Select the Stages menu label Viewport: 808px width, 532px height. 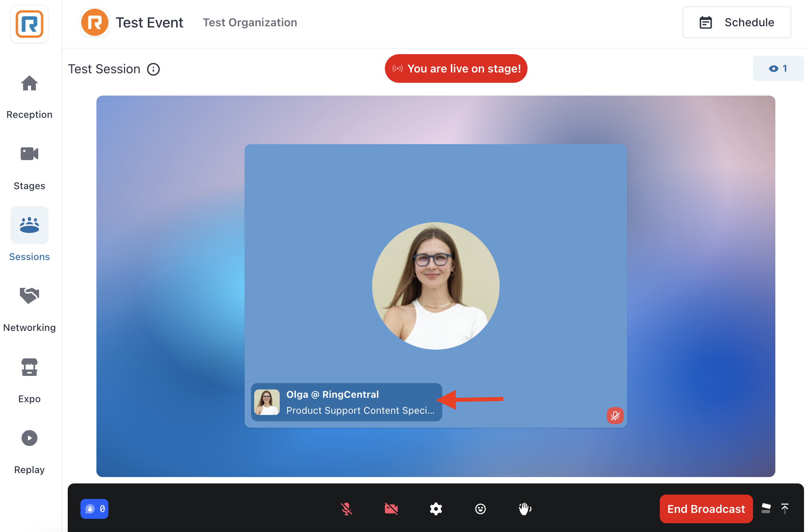tap(29, 186)
